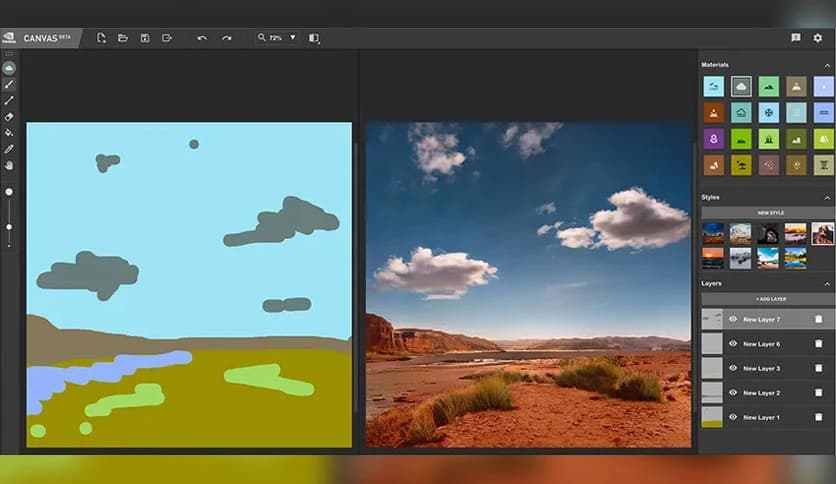This screenshot has width=836, height=484.
Task: Click the brush size preview dot
Action: pyautogui.click(x=9, y=192)
